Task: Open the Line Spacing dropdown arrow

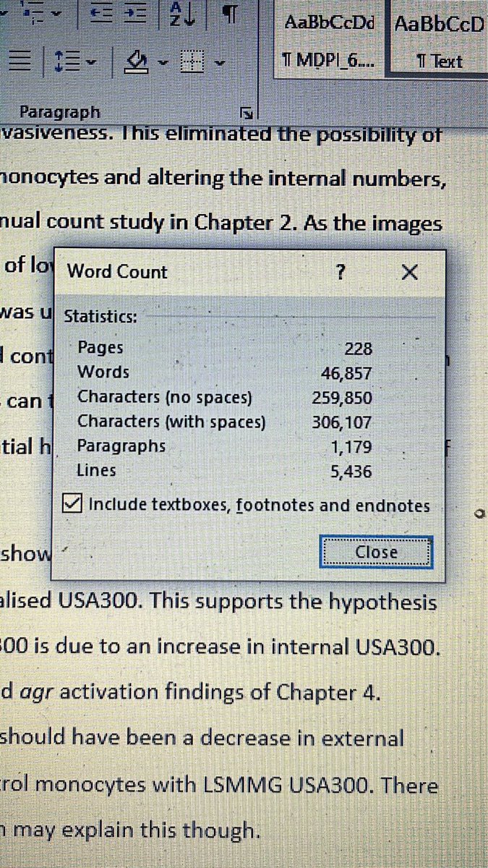Action: coord(91,64)
